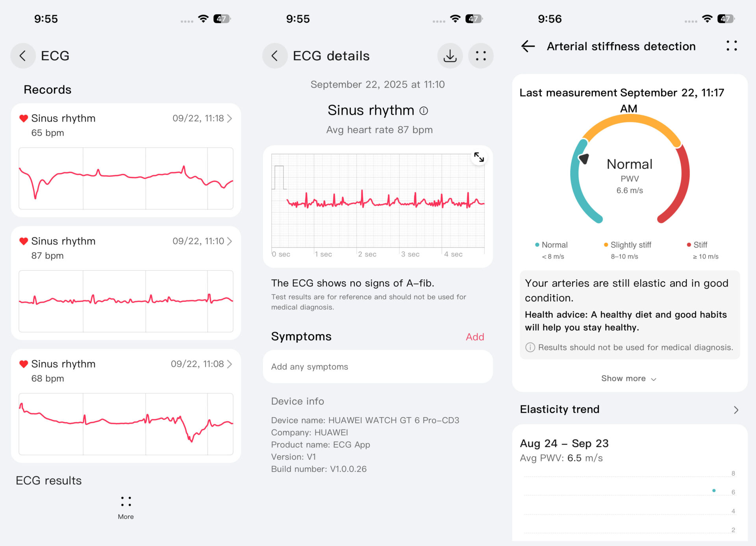Open the Elasticity trend chevron

(x=736, y=410)
